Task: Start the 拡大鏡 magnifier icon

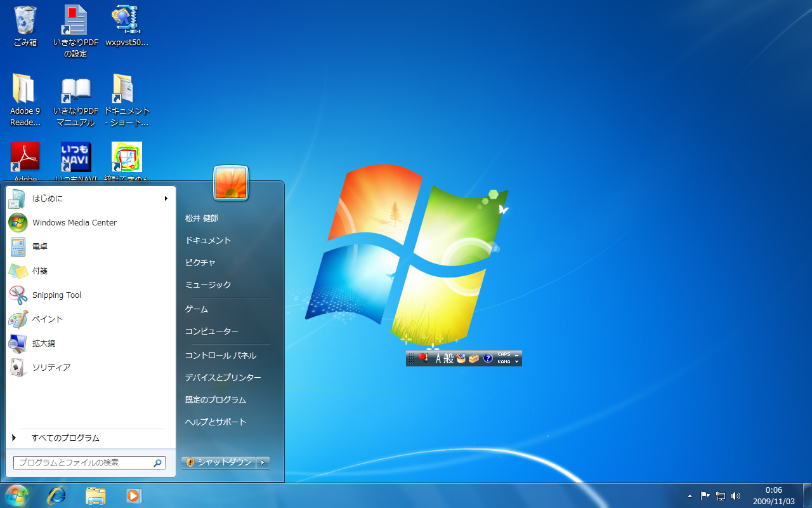Action: [18, 344]
